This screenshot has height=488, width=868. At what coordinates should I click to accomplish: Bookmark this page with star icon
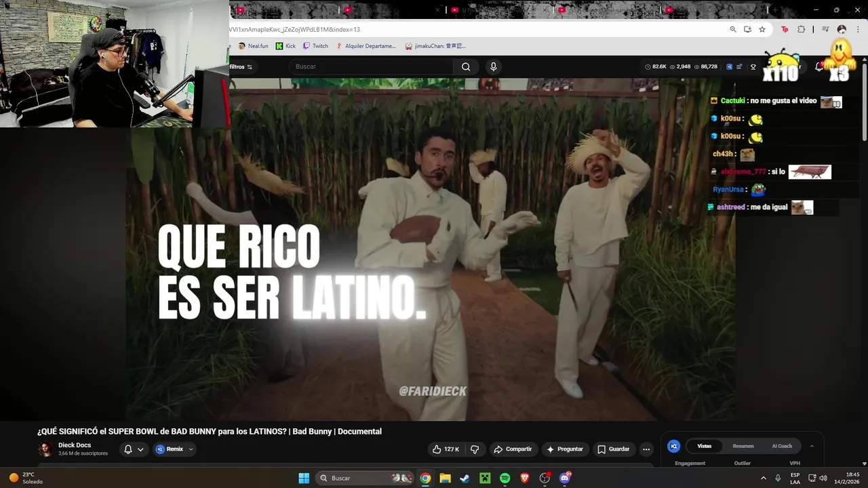point(762,29)
